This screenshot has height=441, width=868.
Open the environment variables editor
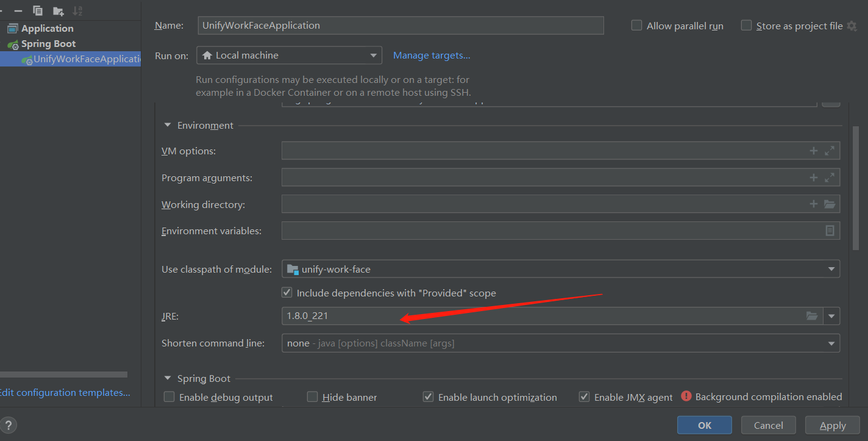tap(830, 231)
